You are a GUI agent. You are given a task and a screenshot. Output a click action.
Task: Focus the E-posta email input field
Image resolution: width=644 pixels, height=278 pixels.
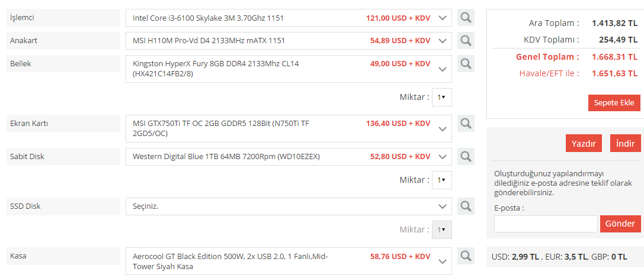[546, 224]
